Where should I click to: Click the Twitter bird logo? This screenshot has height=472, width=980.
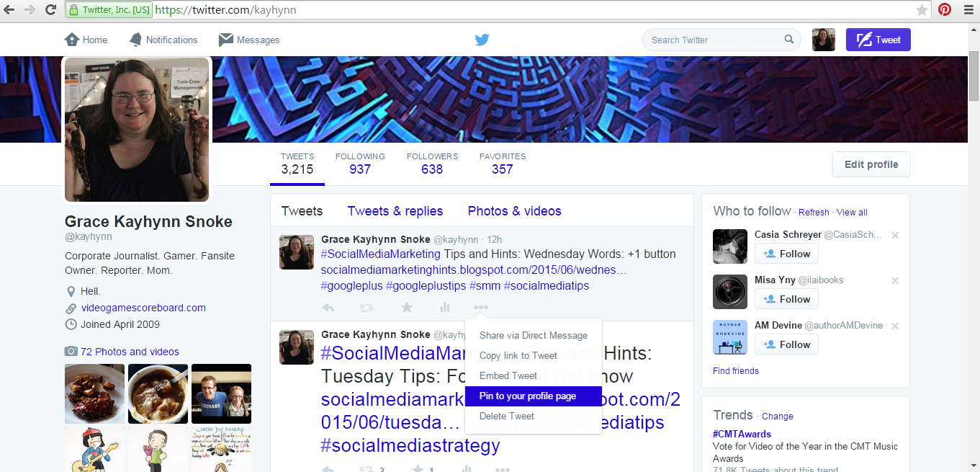tap(482, 40)
